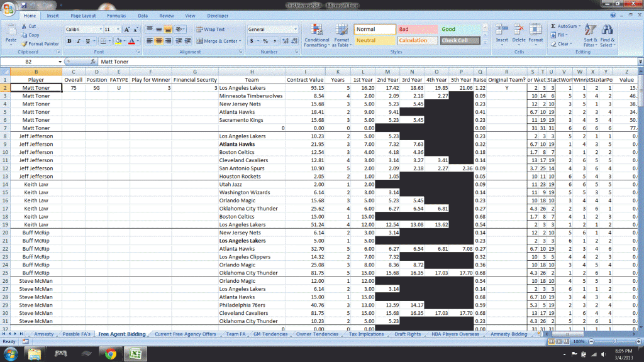Increase font size with Grow Font icon
Viewport: 644px width, 362px height.
click(127, 30)
